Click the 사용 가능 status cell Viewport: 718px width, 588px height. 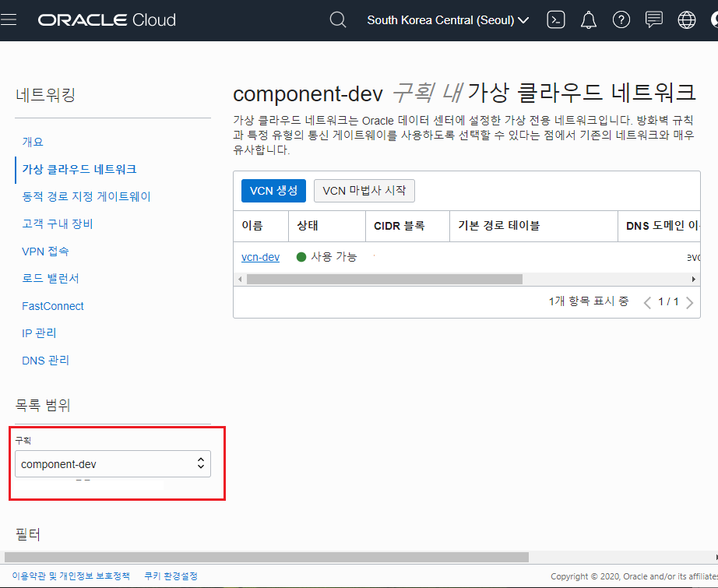coord(326,257)
